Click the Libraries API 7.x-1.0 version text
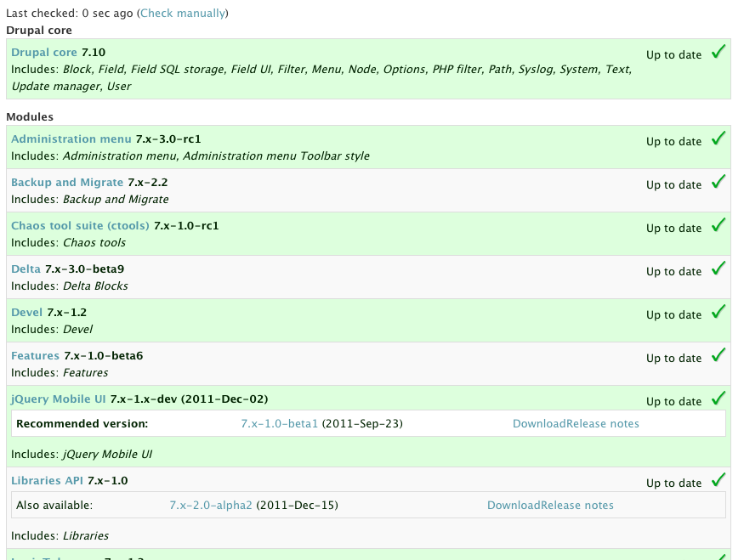The image size is (744, 560). tap(108, 481)
